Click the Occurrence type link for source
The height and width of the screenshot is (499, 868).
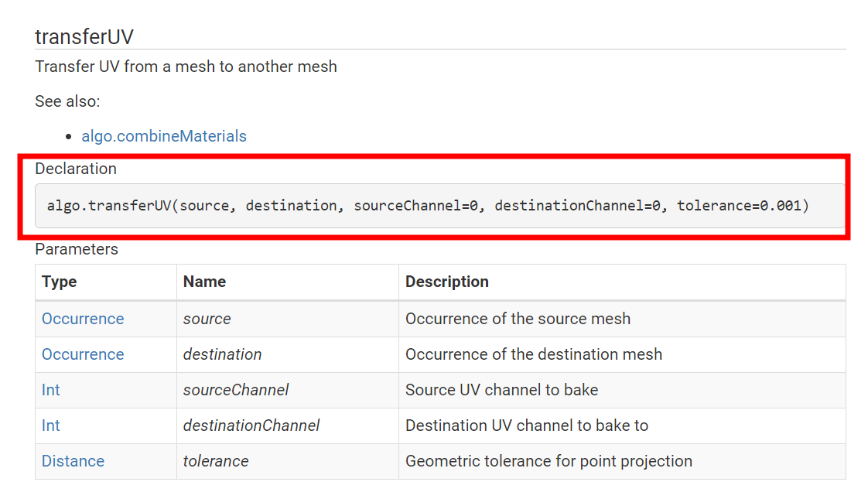click(83, 319)
